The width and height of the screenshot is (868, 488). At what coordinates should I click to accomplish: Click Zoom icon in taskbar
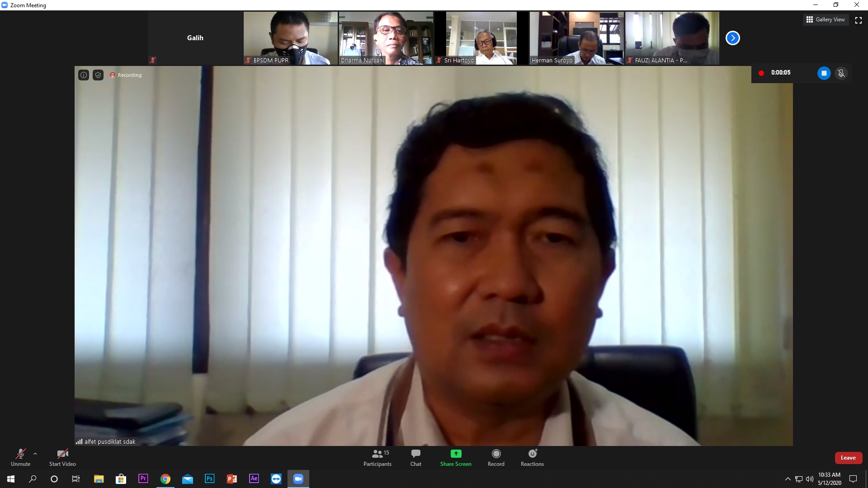(298, 479)
